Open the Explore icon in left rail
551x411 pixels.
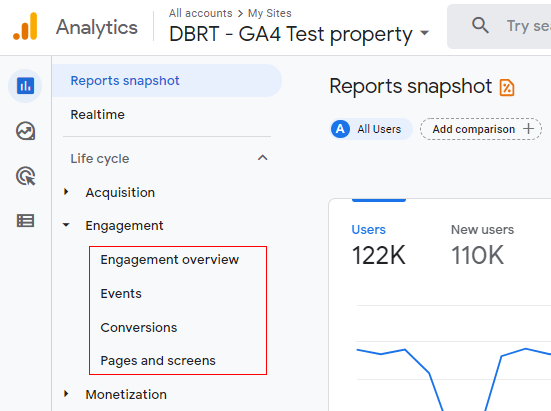click(x=25, y=131)
